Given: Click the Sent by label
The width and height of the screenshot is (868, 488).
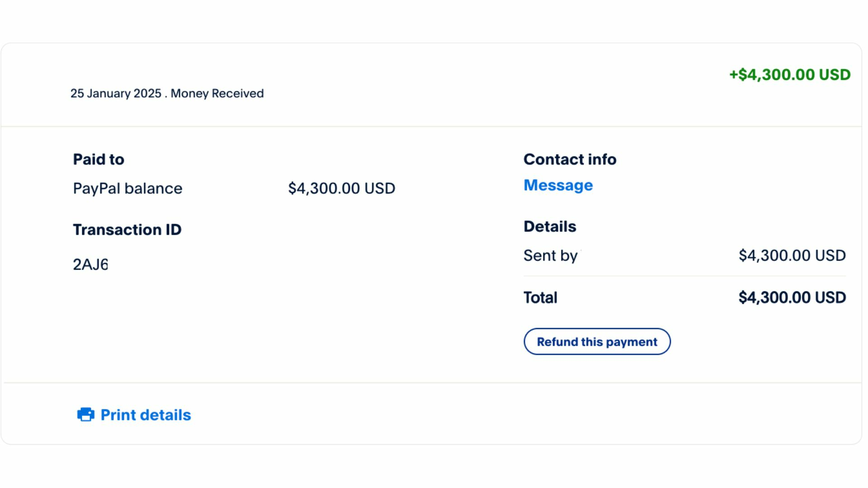Looking at the screenshot, I should pos(551,256).
